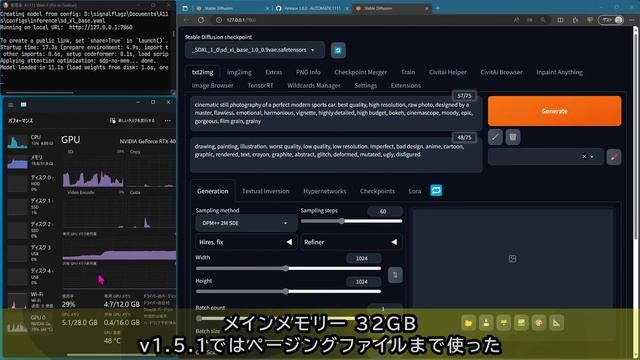Select the Wi-Fi entry in Task Manager
Viewport: 640px width, 360px height.
pyautogui.click(x=31, y=300)
